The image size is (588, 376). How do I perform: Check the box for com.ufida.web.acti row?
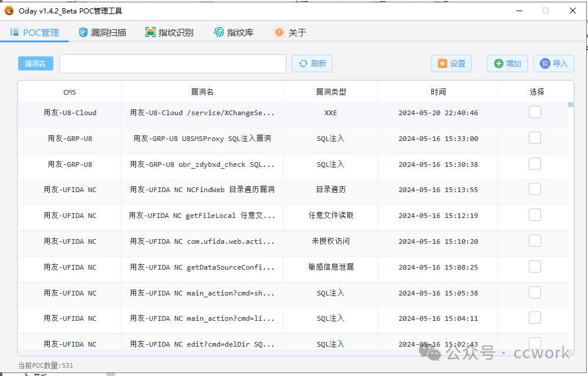(535, 241)
